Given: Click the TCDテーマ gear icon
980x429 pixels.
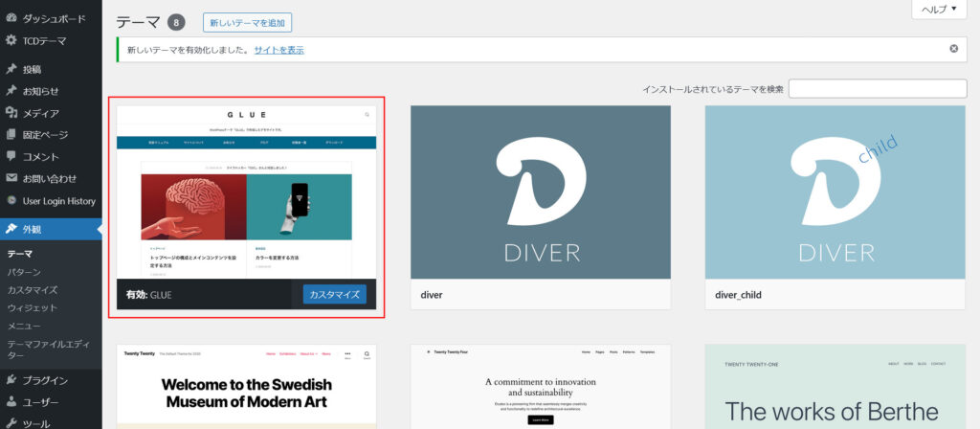Looking at the screenshot, I should tap(11, 40).
